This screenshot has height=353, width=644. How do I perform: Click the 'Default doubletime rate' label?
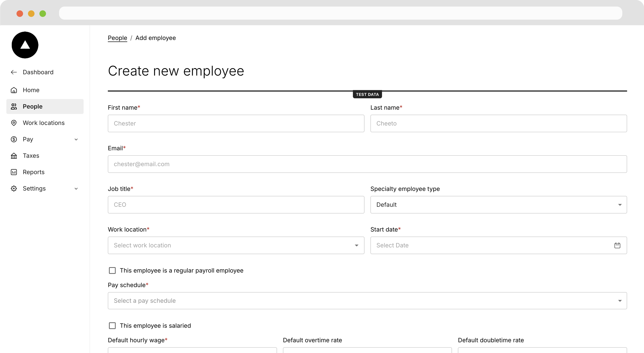click(491, 340)
